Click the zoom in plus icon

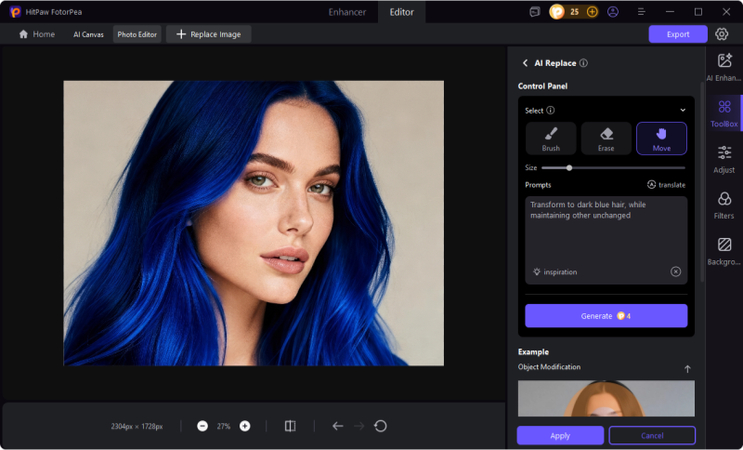pyautogui.click(x=245, y=426)
